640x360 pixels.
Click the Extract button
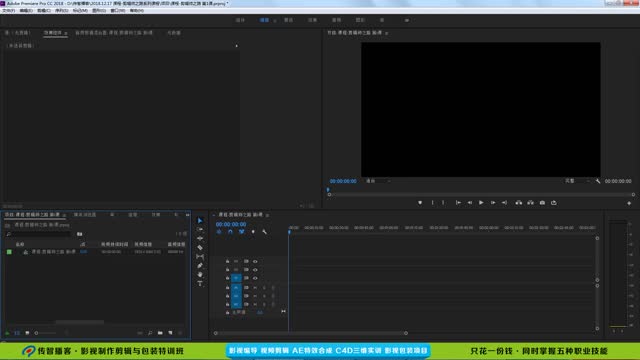coord(530,202)
